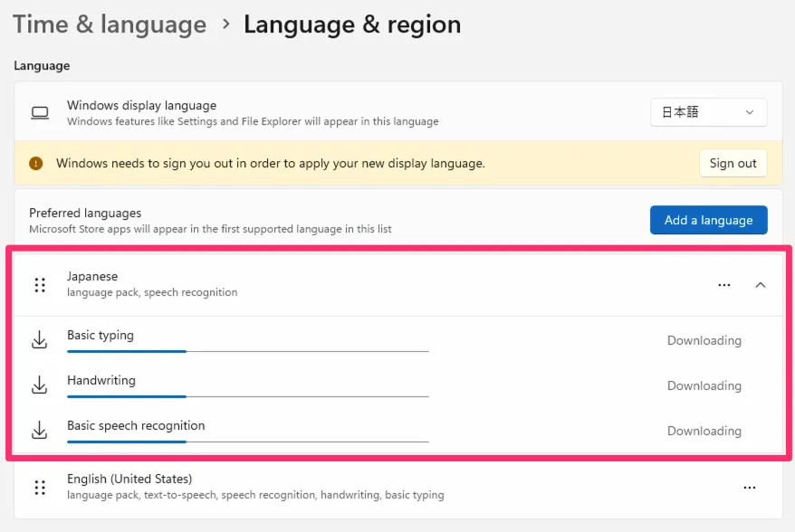Click the Downloading status for Basic typing

[x=704, y=341]
